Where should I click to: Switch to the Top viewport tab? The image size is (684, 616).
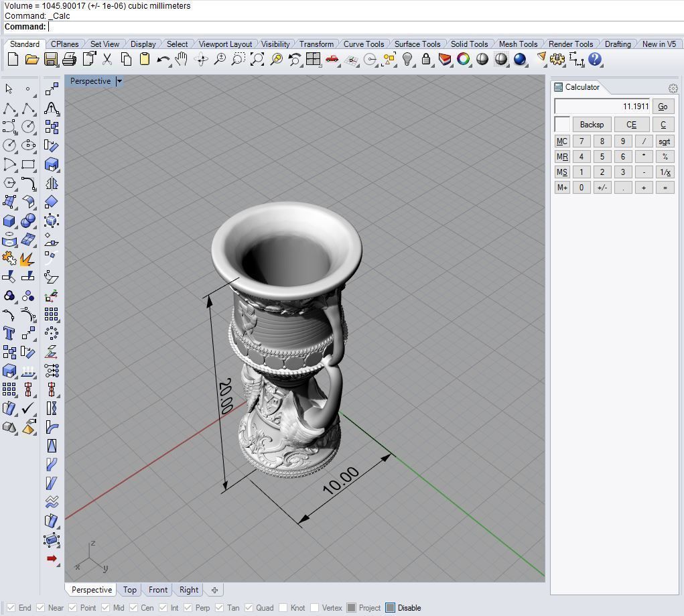tap(129, 590)
